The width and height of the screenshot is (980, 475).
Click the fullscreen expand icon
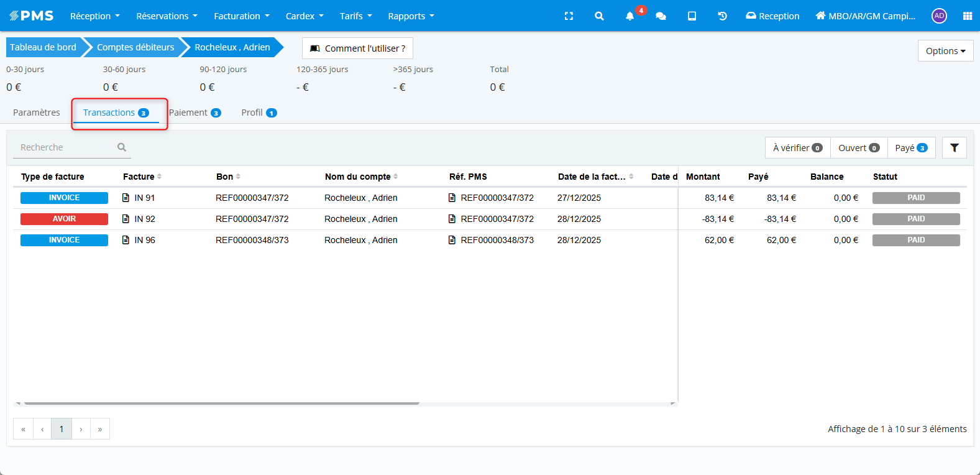coord(569,16)
